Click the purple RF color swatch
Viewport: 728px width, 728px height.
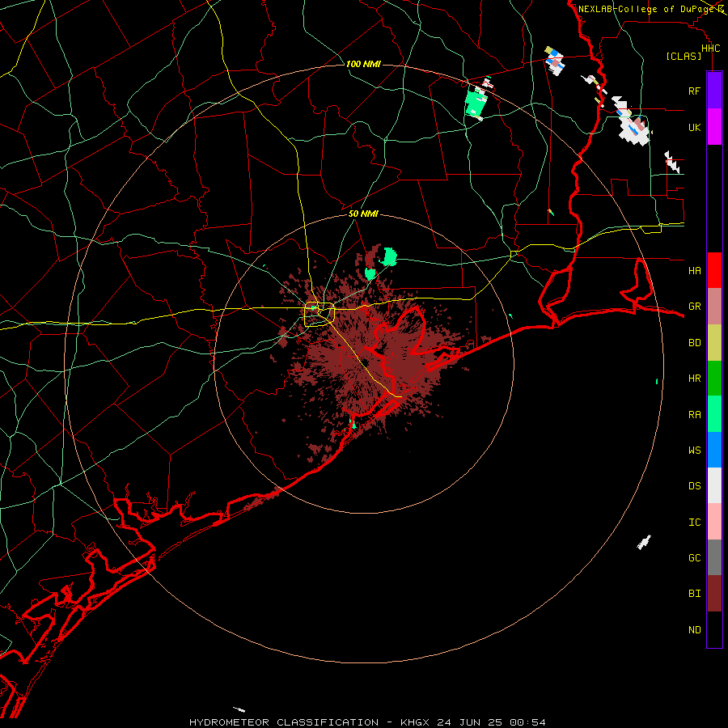tap(714, 91)
